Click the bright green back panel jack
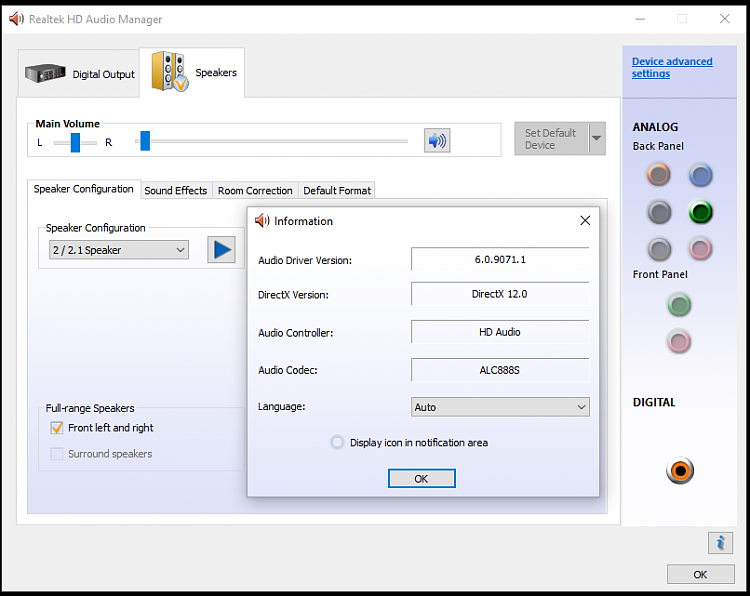 click(x=701, y=212)
